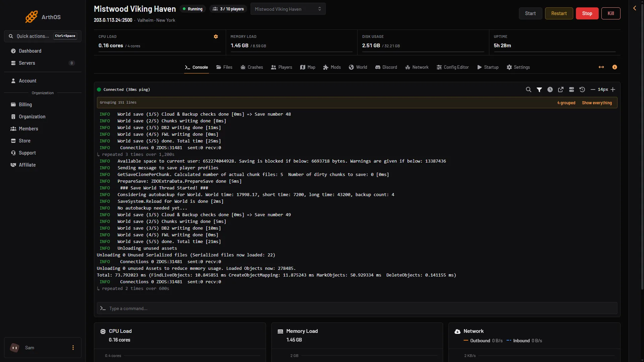Image resolution: width=644 pixels, height=362 pixels.
Task: Open Members in sidebar
Action: pos(43,129)
